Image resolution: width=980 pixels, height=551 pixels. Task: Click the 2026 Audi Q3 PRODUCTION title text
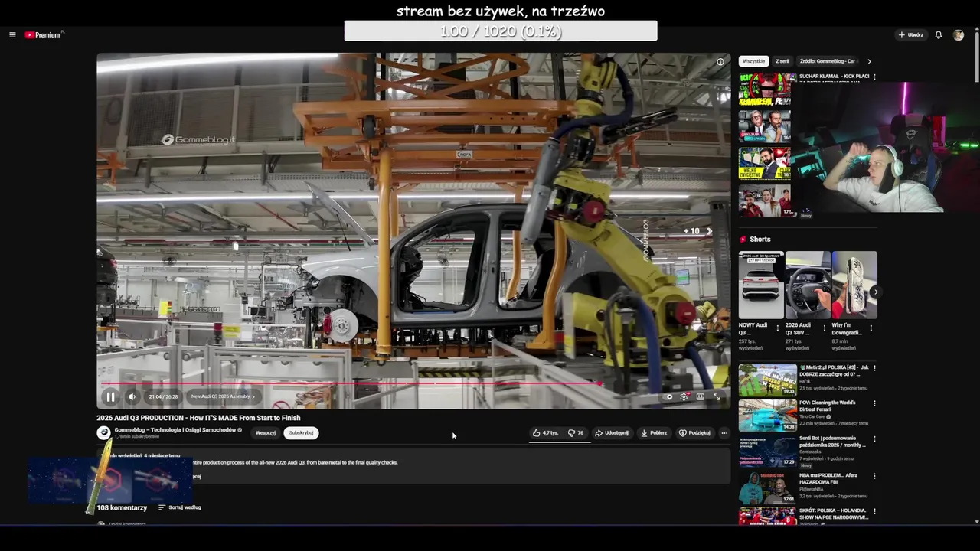(198, 418)
